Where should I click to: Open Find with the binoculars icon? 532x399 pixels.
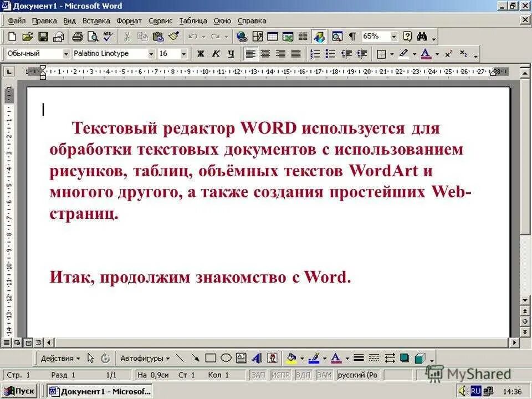coord(422,37)
